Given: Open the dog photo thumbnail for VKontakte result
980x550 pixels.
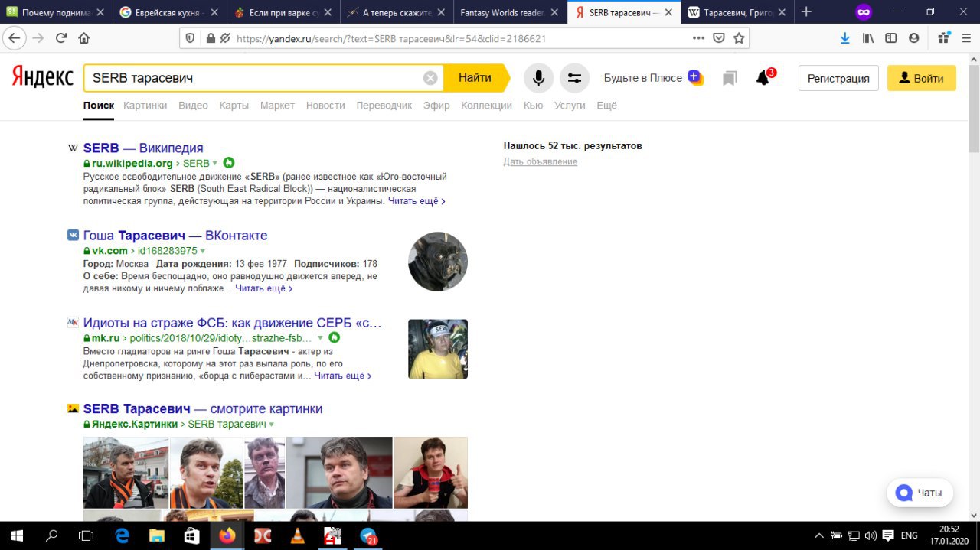Looking at the screenshot, I should coord(438,262).
